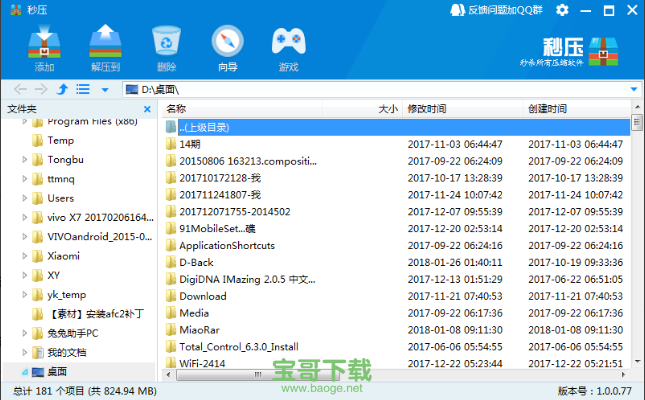Click the 反馈问题加QQ群 feedback link

click(497, 10)
